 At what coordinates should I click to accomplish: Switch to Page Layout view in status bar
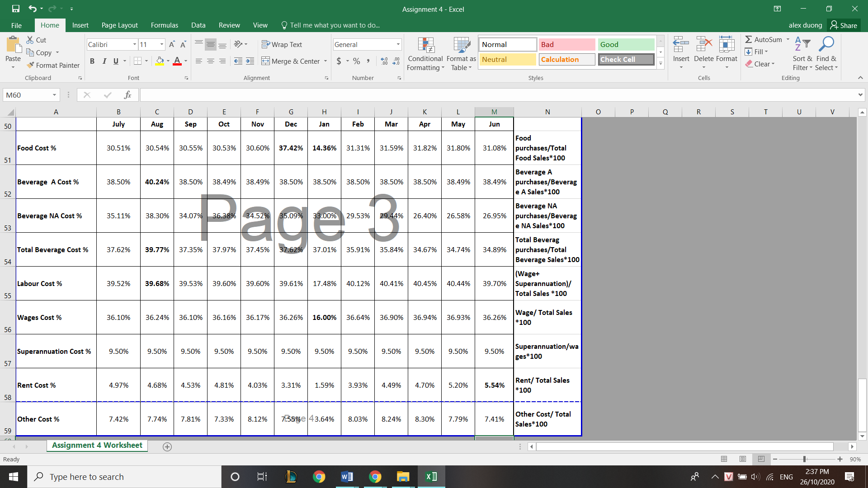[x=742, y=459]
